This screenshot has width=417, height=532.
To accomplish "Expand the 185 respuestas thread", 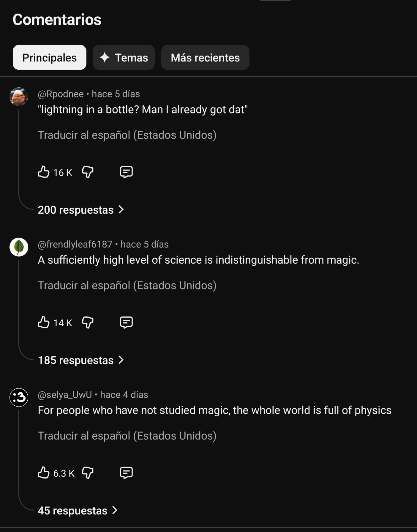I will tap(80, 360).
